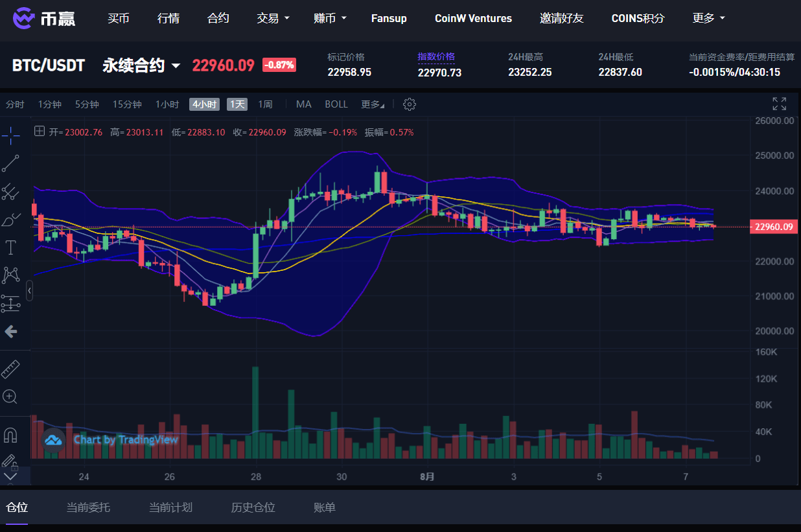Switch to the 当前委托 tab
The image size is (801, 532).
[88, 508]
